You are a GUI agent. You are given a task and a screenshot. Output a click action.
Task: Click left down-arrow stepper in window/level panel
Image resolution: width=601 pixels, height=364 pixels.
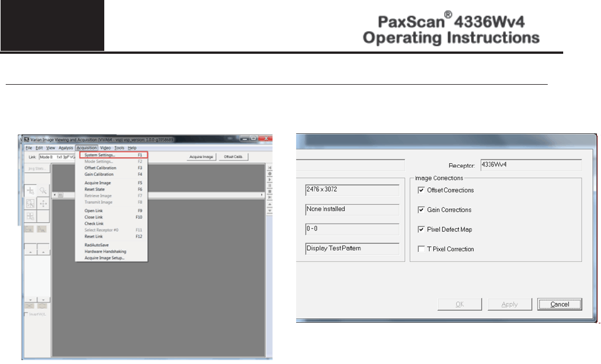[x=30, y=300]
